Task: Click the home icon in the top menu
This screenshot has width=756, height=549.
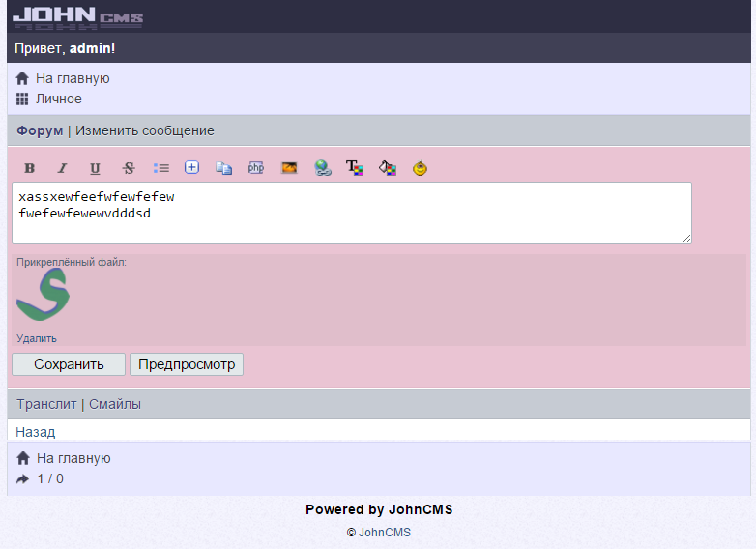Action: [22, 78]
